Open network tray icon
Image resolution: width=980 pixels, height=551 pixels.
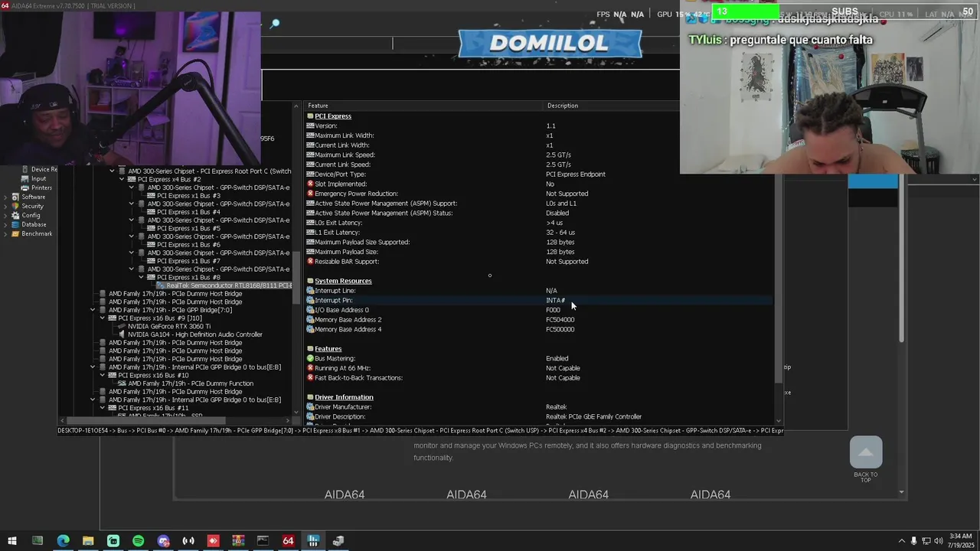[926, 541]
